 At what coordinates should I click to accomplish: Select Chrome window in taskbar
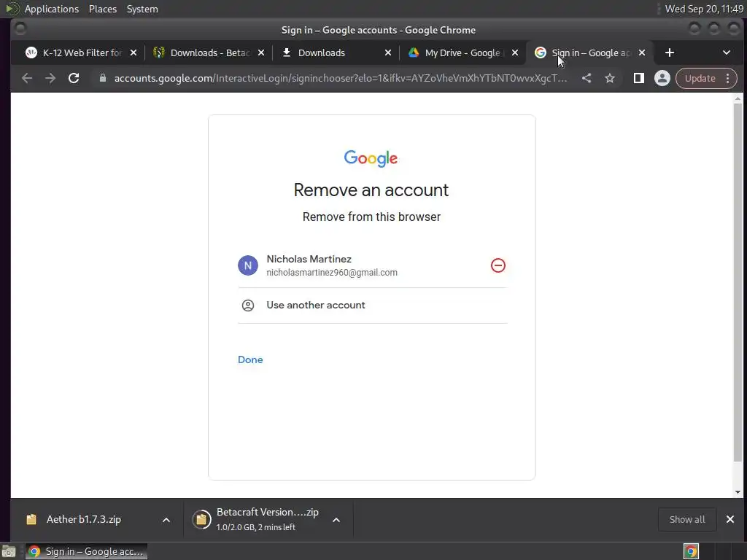(86, 551)
